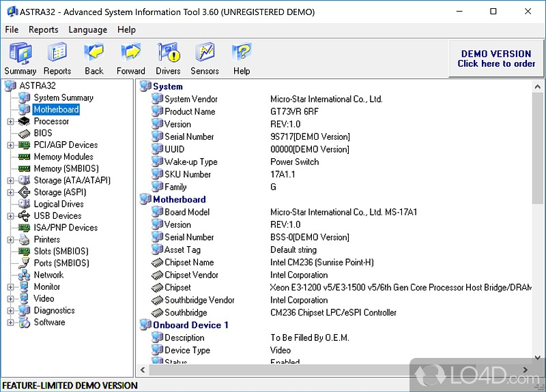Select the BIOS chip icon in tree

coord(25,133)
